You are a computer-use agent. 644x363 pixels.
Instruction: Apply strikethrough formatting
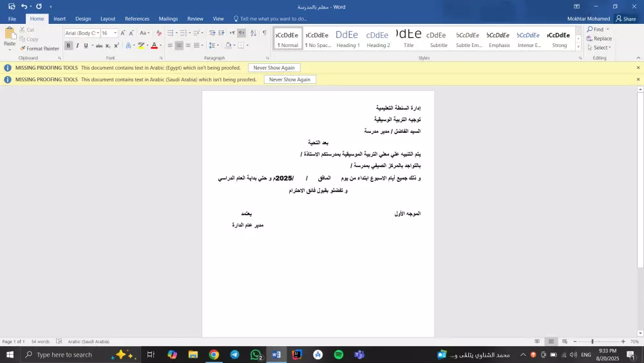tap(99, 46)
